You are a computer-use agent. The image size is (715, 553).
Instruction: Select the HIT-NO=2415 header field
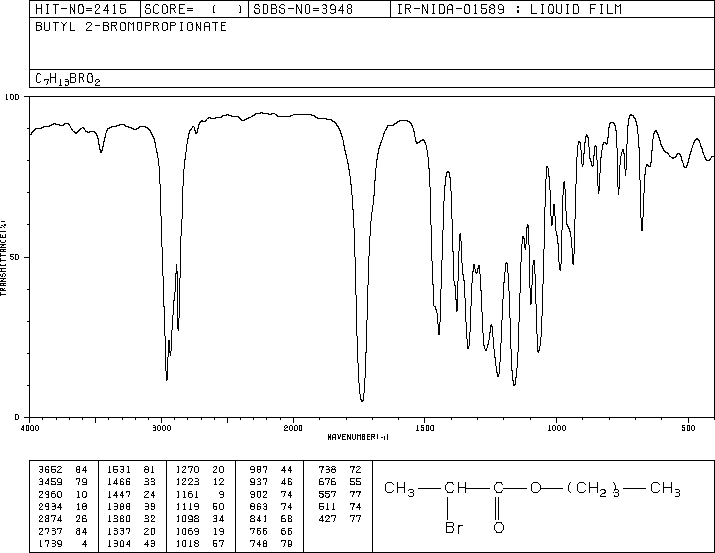(x=81, y=10)
